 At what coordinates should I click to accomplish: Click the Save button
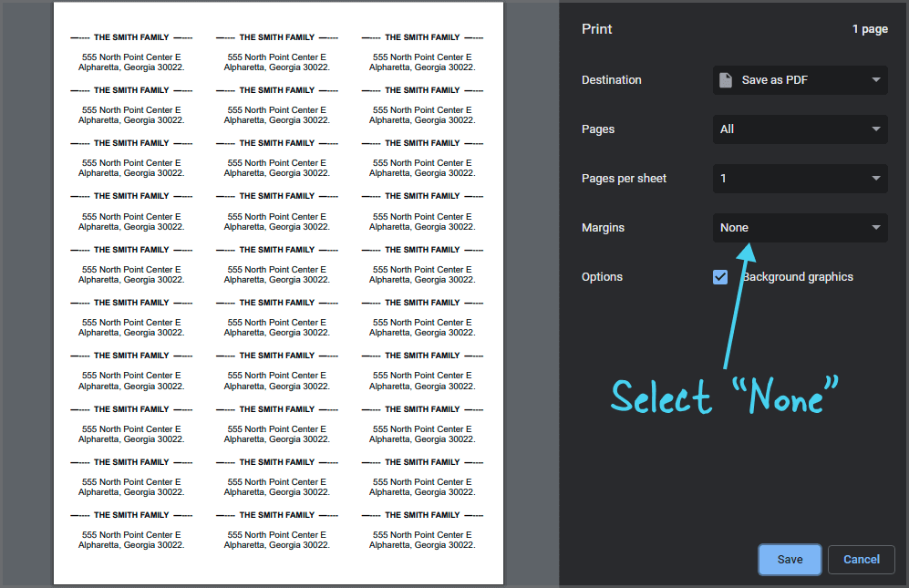click(790, 559)
